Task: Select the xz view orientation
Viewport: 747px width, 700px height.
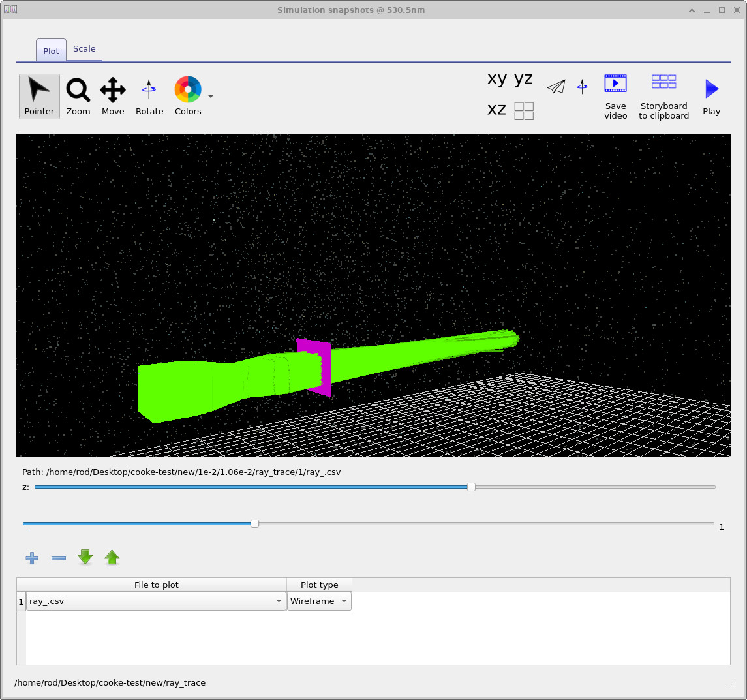Action: pos(496,110)
